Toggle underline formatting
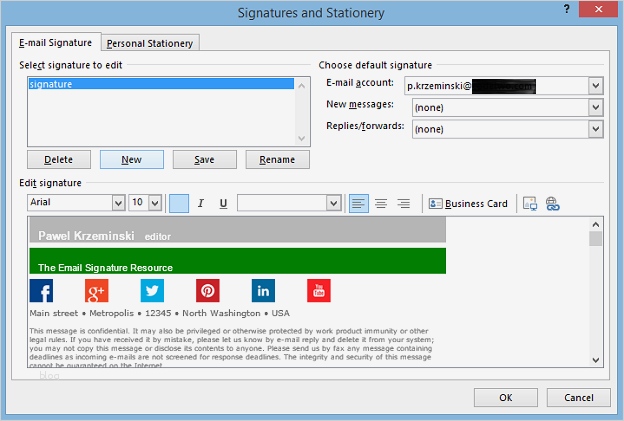624x421 pixels. pyautogui.click(x=223, y=203)
